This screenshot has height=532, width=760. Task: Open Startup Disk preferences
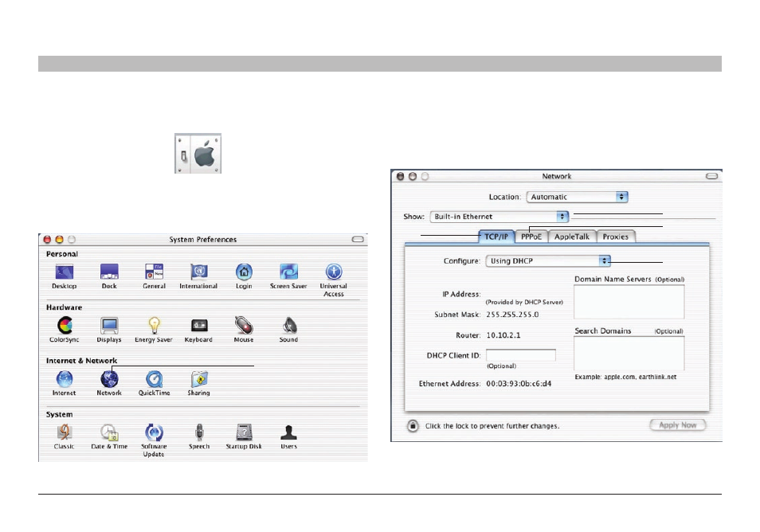[244, 432]
